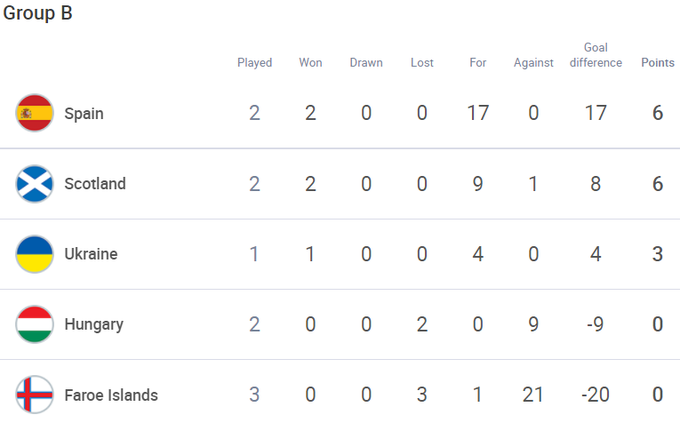Click the Lost column header
Image resolution: width=680 pixels, height=423 pixels.
422,62
